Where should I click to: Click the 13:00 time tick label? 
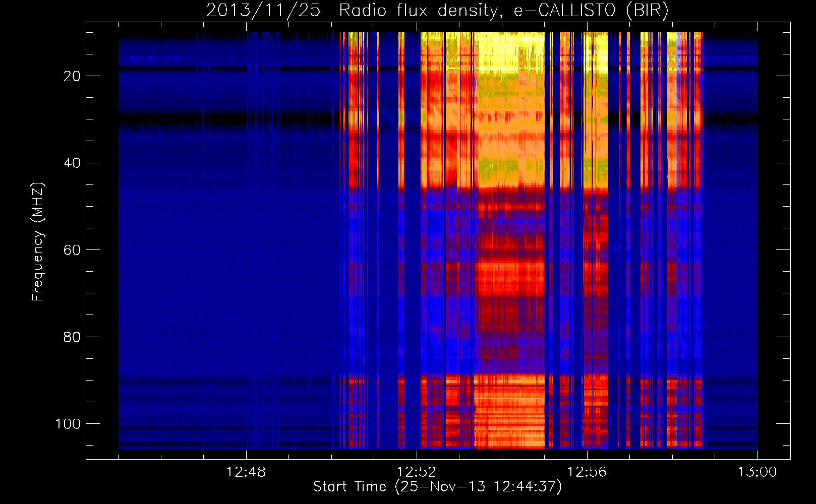tap(757, 472)
